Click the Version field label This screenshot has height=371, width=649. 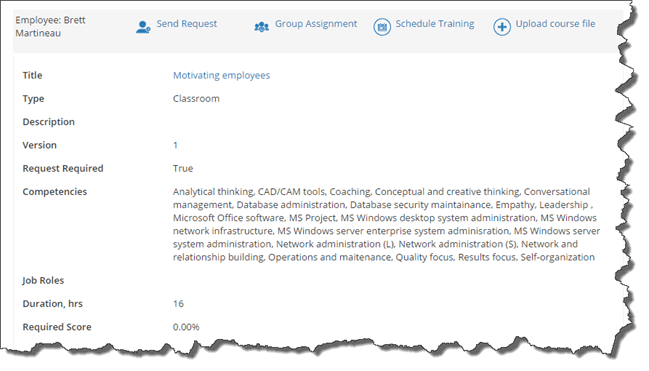39,145
